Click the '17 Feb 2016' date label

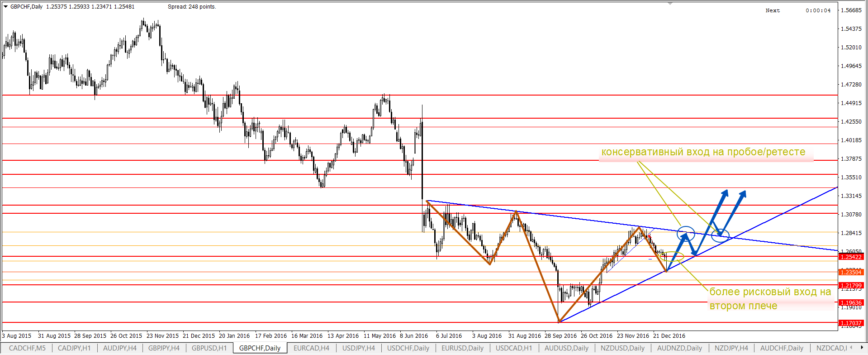(x=271, y=336)
